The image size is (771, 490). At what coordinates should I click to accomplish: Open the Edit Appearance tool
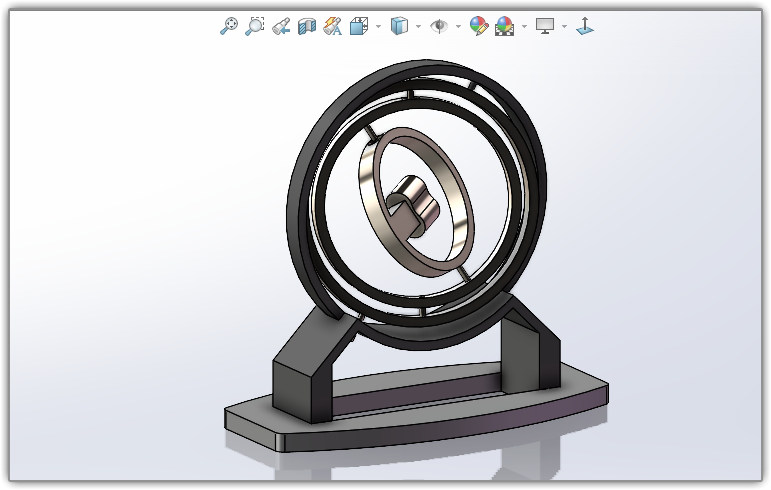[x=479, y=26]
